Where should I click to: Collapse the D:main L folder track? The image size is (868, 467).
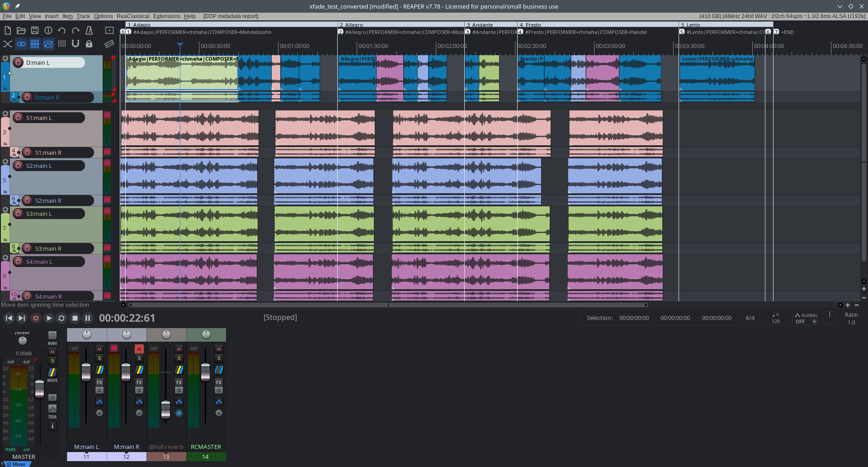click(5, 58)
